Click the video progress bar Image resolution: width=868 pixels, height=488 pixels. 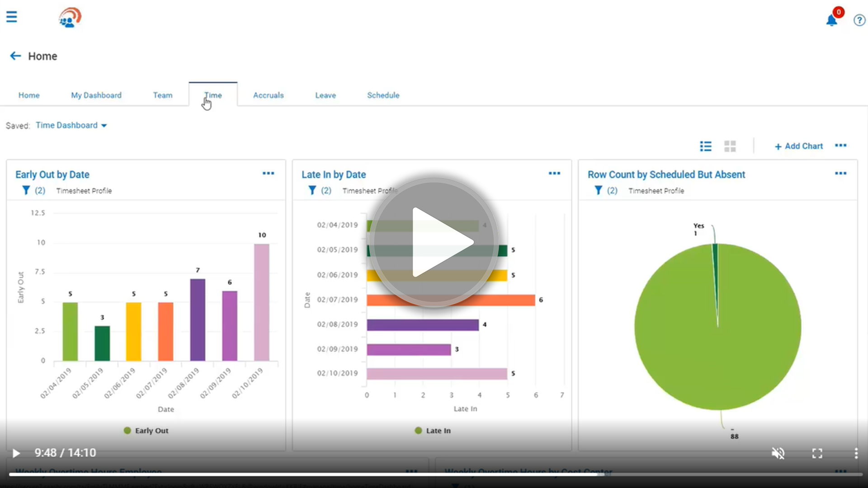click(434, 474)
